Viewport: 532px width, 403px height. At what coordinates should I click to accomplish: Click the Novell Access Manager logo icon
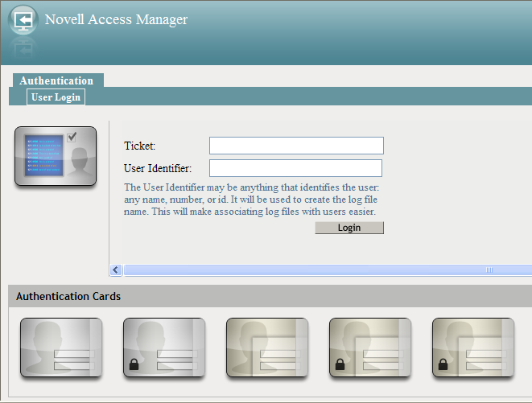pos(23,20)
